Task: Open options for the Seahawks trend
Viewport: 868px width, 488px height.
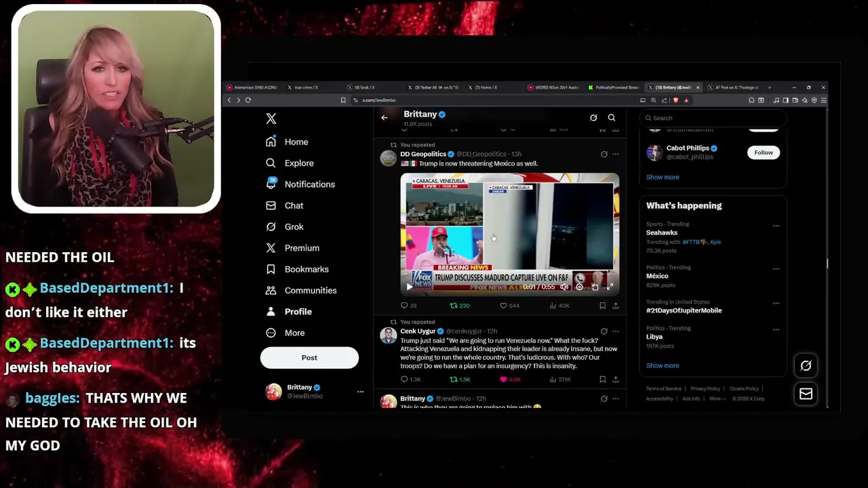Action: (x=776, y=226)
